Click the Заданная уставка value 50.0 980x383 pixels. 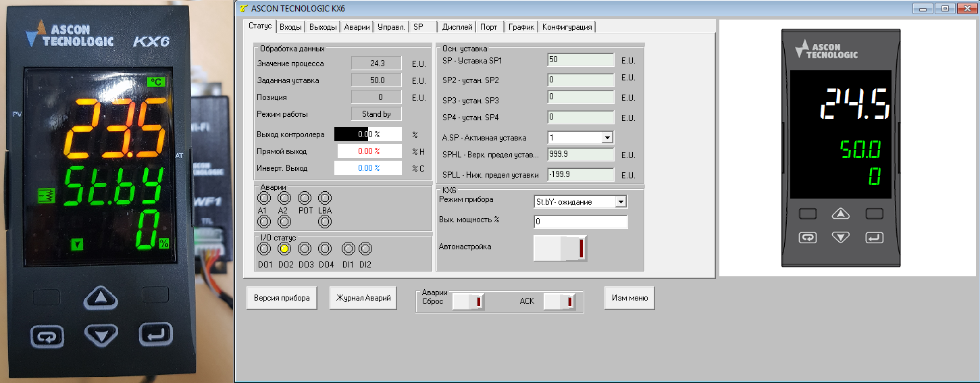(376, 80)
